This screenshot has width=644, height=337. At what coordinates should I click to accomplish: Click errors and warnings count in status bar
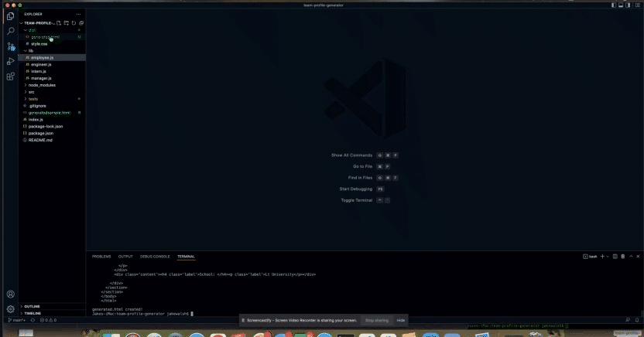coord(48,320)
